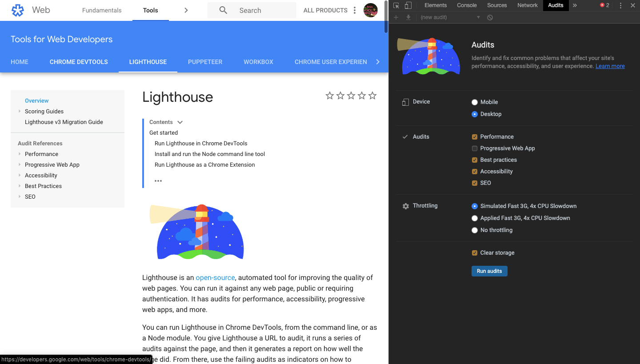Select the Desktop device radio button
640x364 pixels.
(x=475, y=114)
